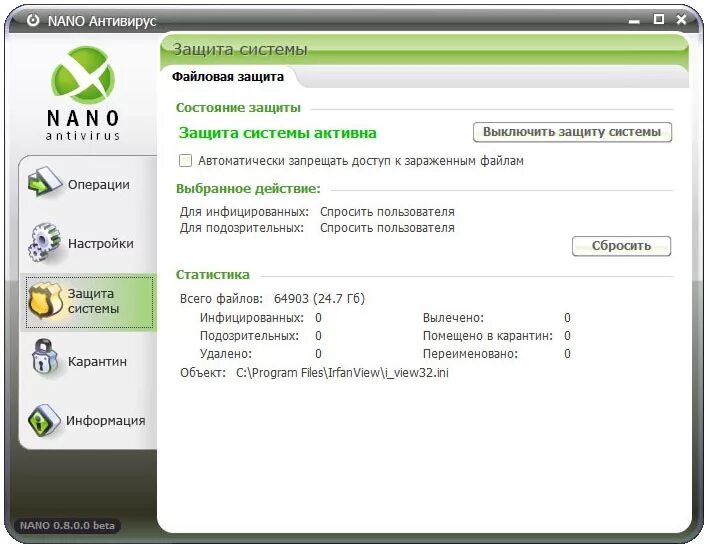Click the Подозрительных statistic label
Viewport: 710px width, 550px height.
point(249,336)
